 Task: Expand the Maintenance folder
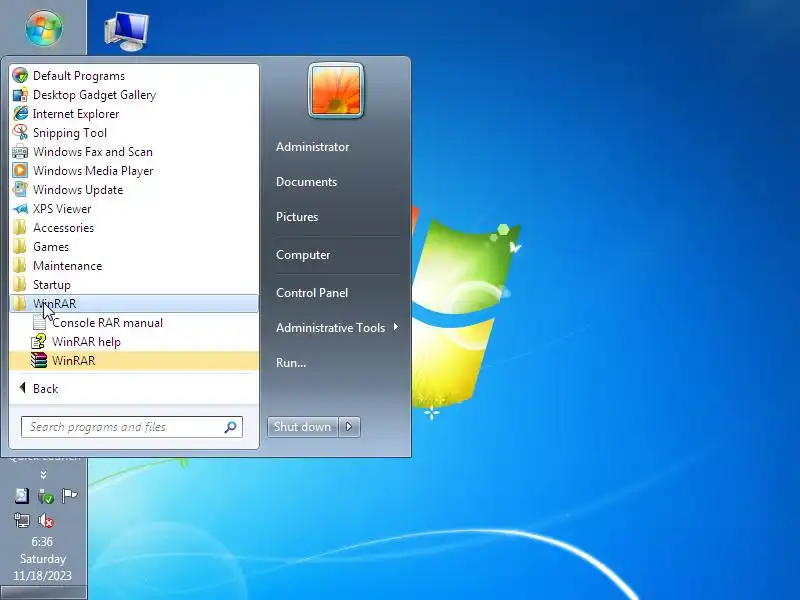point(134,265)
